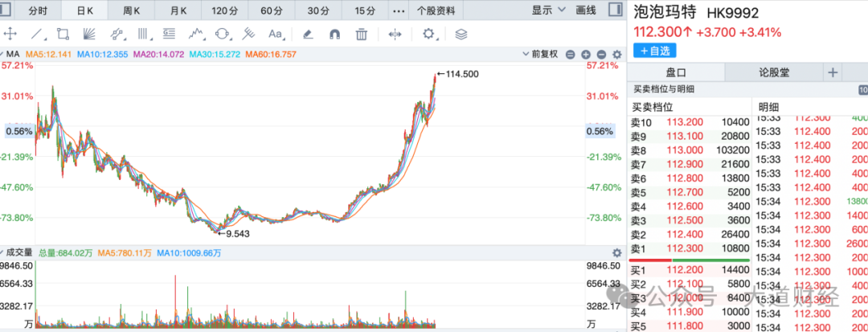Select the straight line drawing tool
Viewport: 868px width, 332px height.
(x=36, y=34)
